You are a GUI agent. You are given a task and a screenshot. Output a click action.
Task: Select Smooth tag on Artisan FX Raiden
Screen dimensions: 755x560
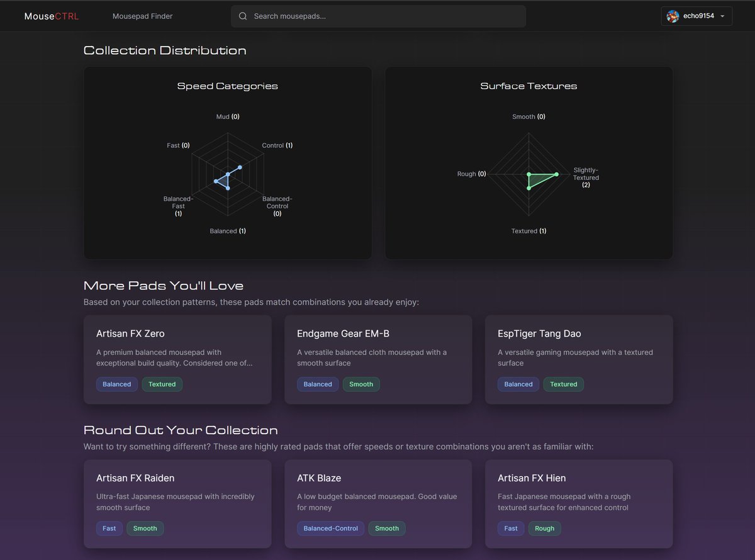[x=145, y=529]
